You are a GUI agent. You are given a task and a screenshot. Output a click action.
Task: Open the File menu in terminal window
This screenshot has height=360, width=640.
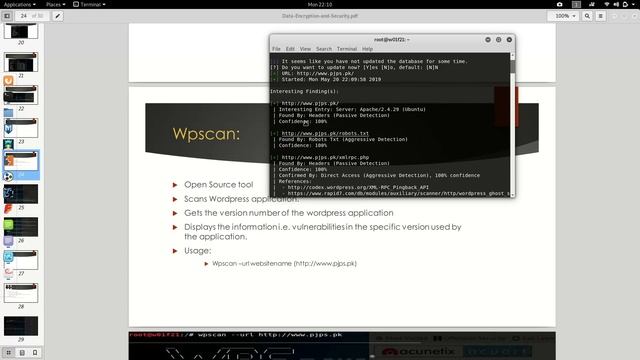tap(276, 49)
